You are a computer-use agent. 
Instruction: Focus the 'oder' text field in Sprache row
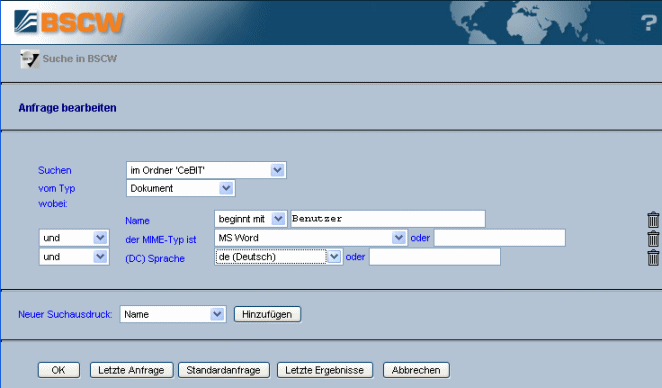coord(435,257)
